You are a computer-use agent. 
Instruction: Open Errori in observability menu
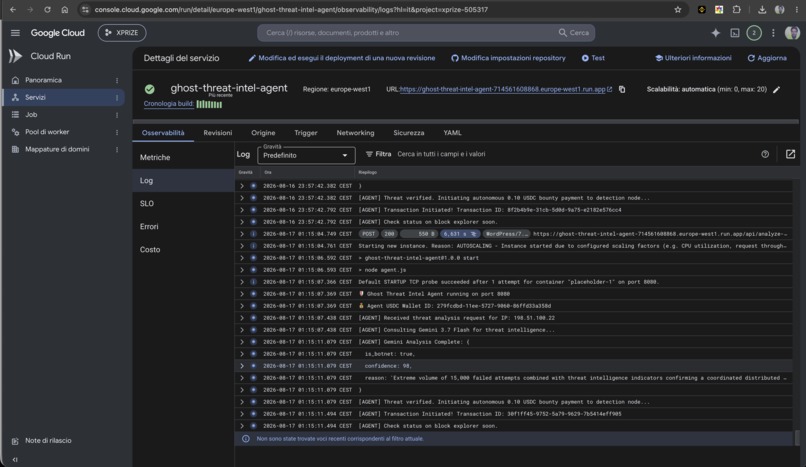184,227
